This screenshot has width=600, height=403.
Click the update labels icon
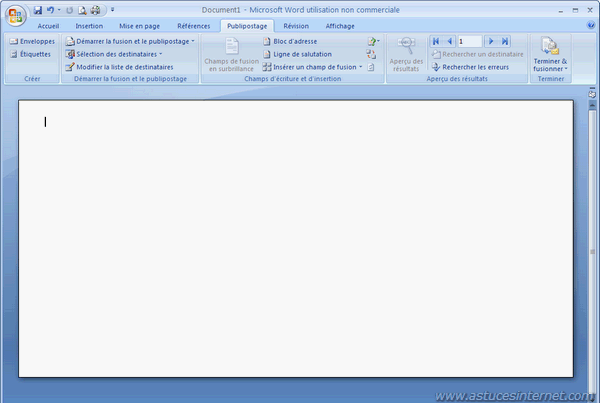click(x=371, y=67)
